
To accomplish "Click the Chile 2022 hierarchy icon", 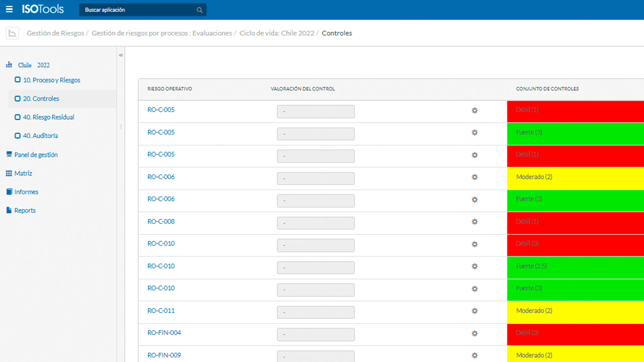I will pos(9,65).
